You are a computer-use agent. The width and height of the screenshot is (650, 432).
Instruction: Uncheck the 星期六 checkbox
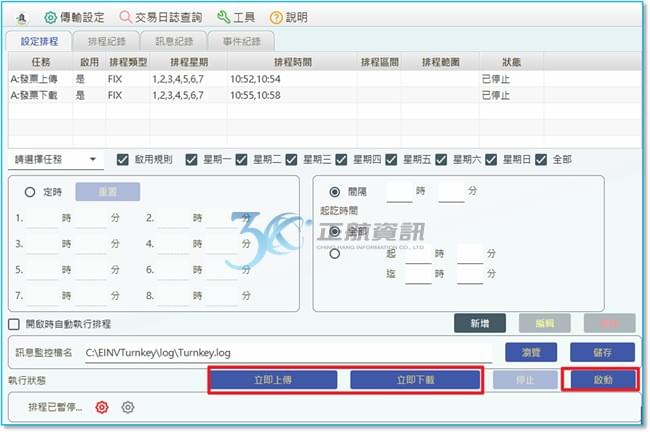point(441,160)
